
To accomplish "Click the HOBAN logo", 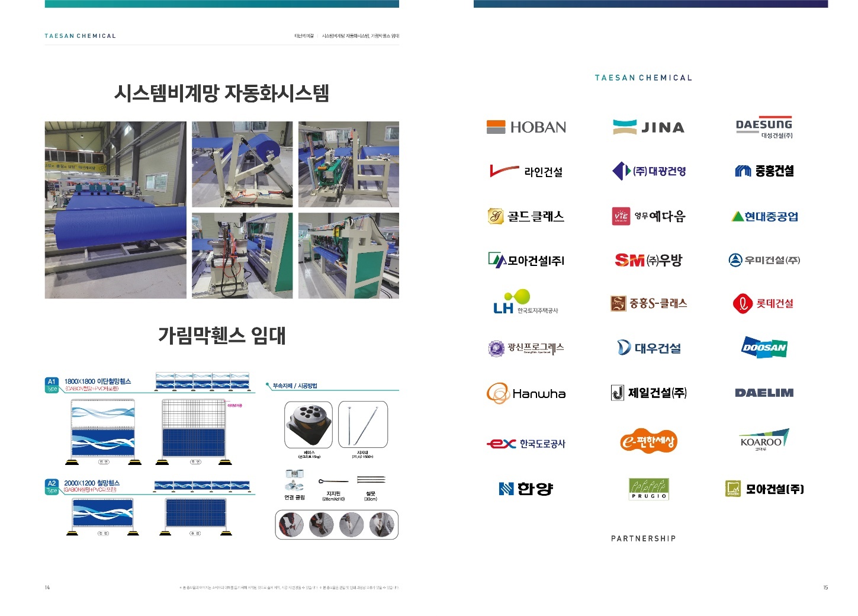I will tap(526, 127).
